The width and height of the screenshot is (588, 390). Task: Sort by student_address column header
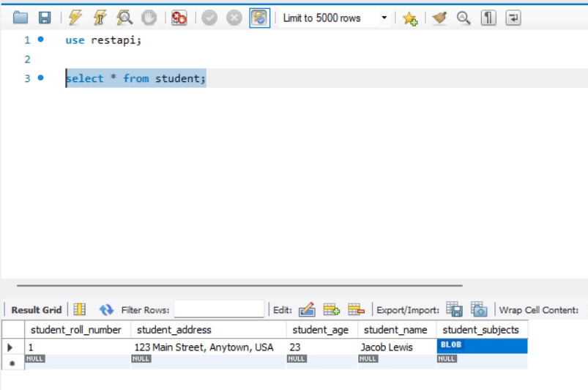[x=209, y=330]
